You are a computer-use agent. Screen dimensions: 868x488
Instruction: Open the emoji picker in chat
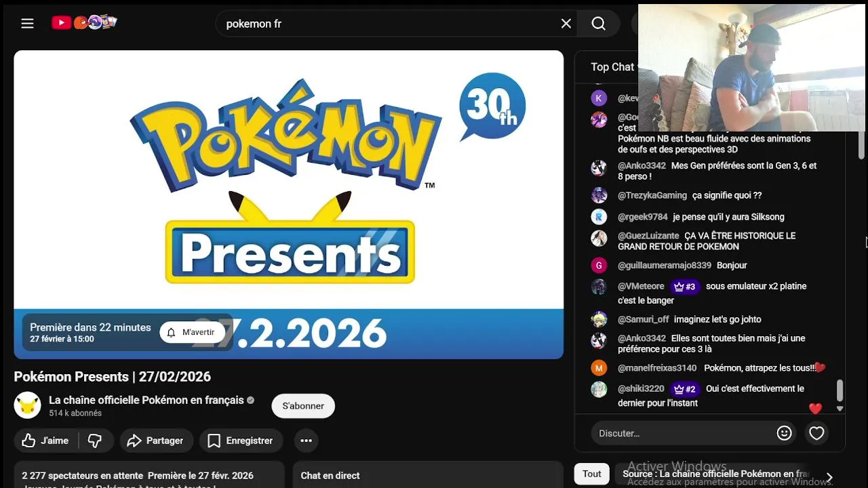pos(784,433)
